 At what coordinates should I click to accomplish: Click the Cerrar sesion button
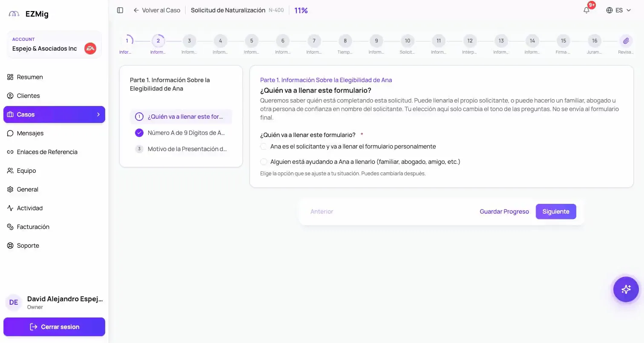(54, 327)
